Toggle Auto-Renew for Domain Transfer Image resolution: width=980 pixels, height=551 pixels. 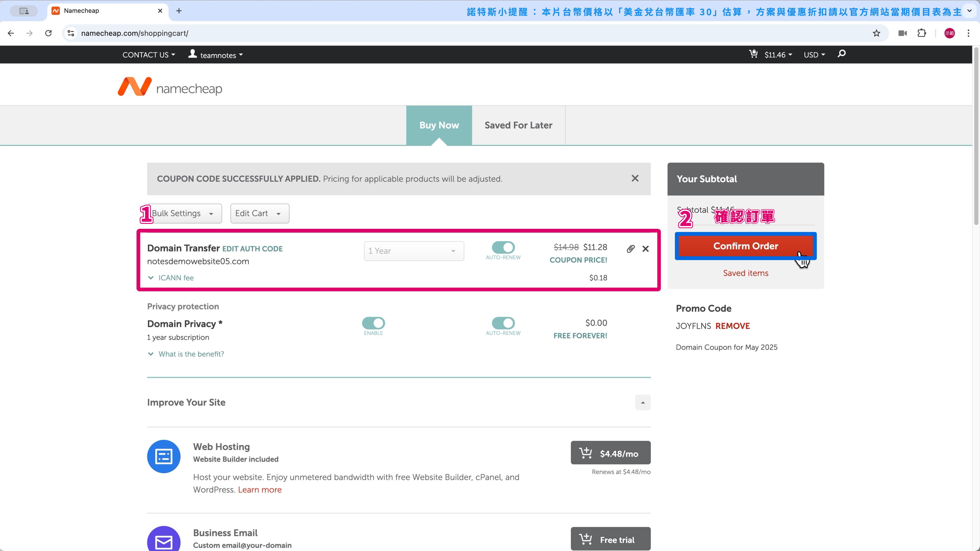pos(503,247)
